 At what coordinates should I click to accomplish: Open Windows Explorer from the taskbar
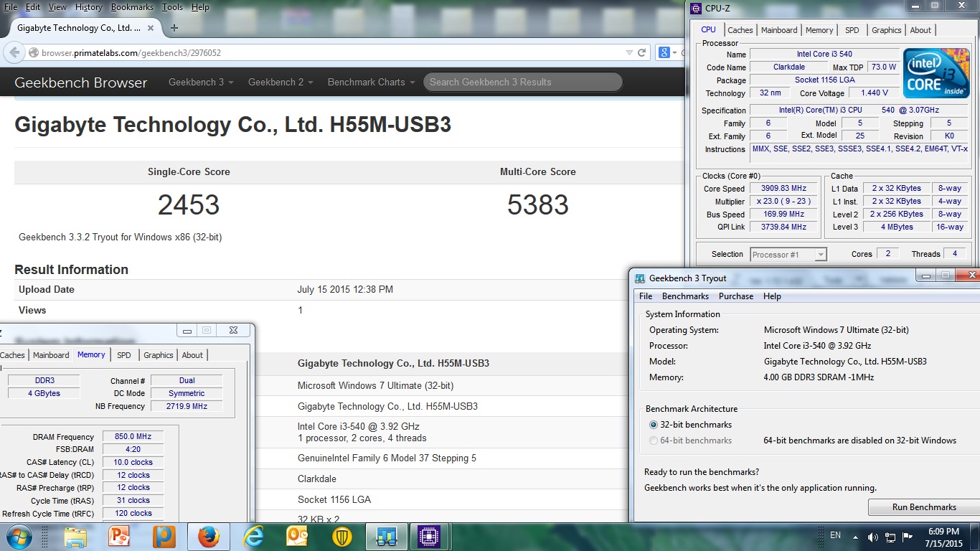(75, 537)
